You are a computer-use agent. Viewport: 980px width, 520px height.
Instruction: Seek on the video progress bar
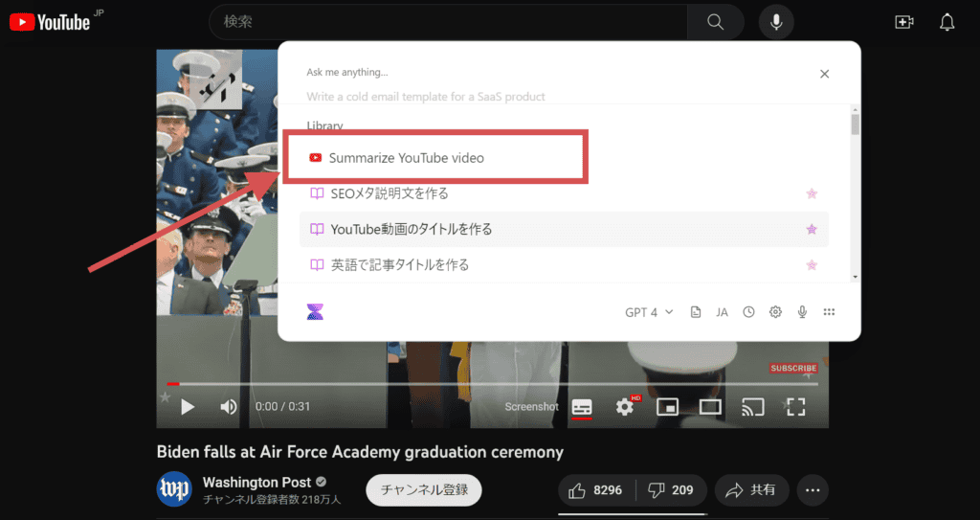pos(493,384)
